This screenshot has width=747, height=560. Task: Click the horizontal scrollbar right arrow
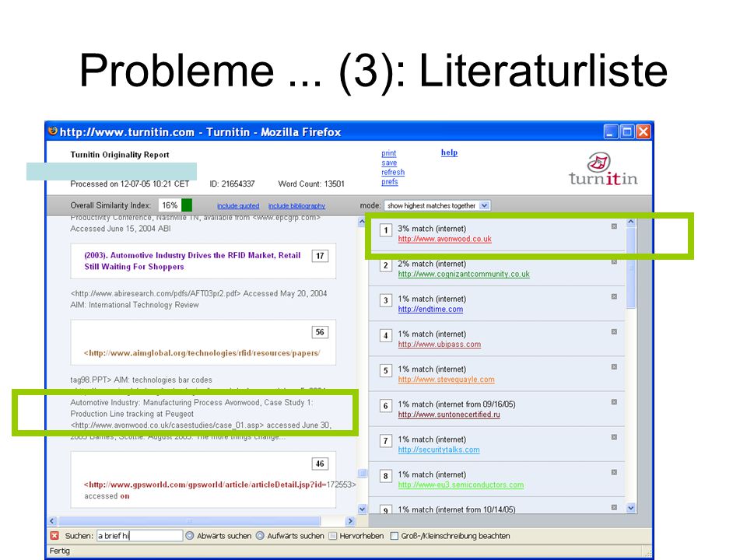(351, 521)
